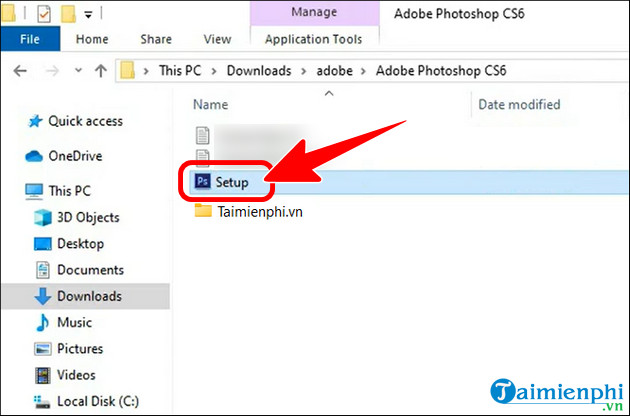Click the Downloads arrow icon
The height and width of the screenshot is (416, 630).
pyautogui.click(x=43, y=296)
